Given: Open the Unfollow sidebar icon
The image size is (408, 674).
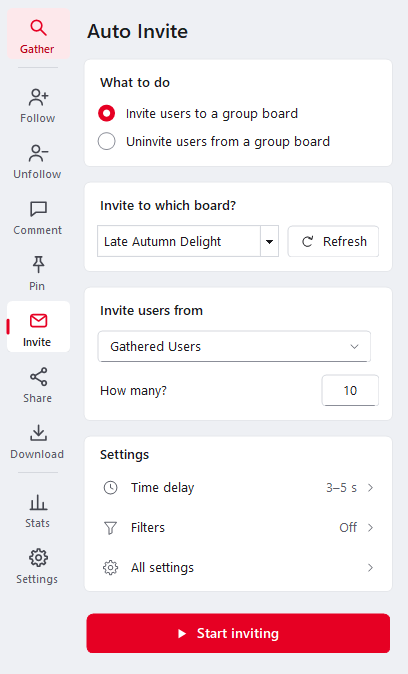Looking at the screenshot, I should tap(38, 153).
